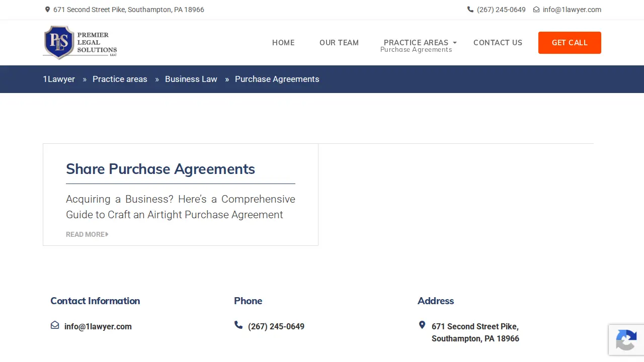This screenshot has height=362, width=644.
Task: Open the CONTACT US menu item
Action: [498, 43]
